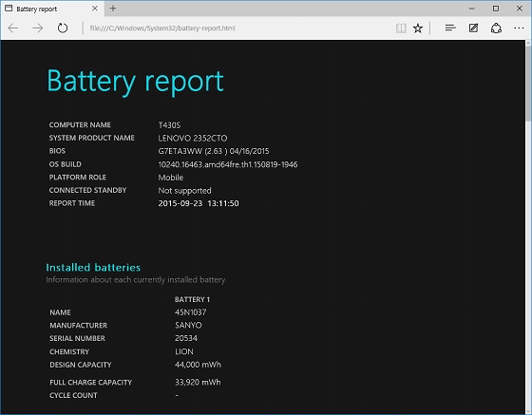Select full charge capacity 33,920 mWh

click(198, 382)
